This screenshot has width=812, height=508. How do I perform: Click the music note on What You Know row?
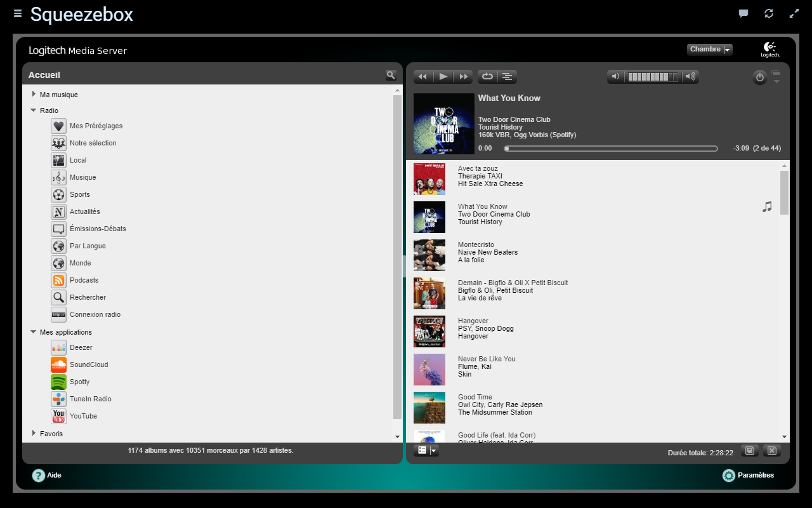pyautogui.click(x=767, y=206)
